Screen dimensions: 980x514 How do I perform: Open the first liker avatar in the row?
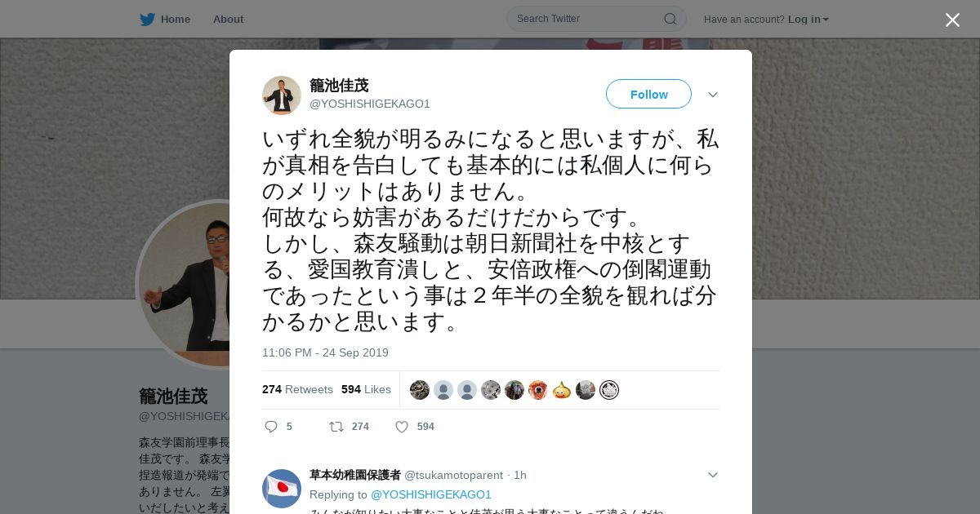coord(420,390)
